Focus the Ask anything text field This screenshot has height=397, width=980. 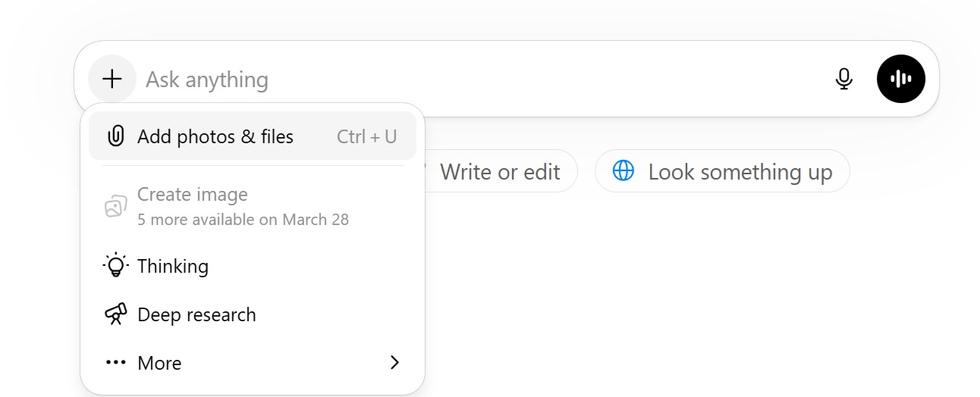point(455,80)
